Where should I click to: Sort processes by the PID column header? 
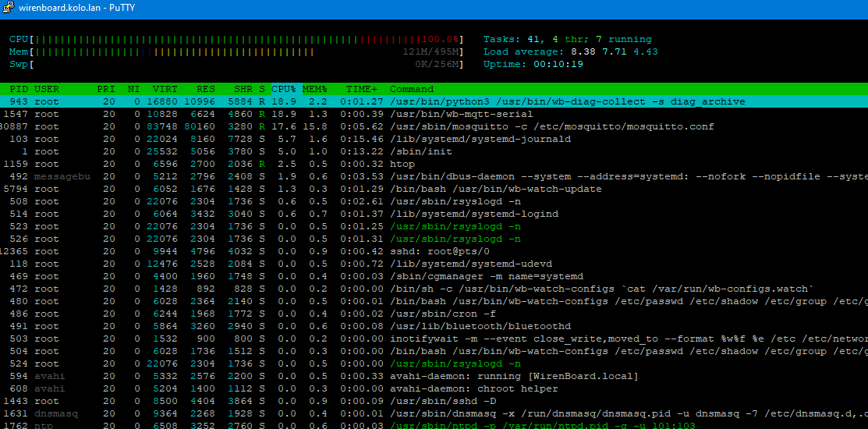click(19, 89)
